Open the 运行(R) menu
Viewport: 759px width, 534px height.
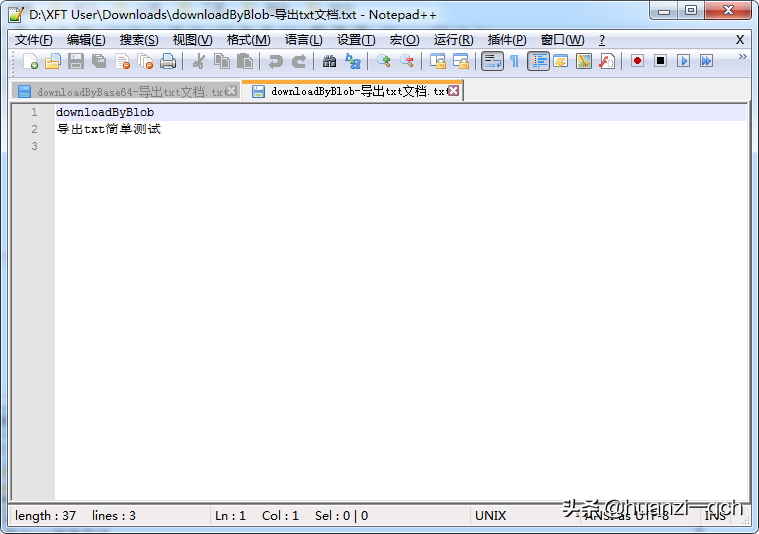(x=453, y=40)
